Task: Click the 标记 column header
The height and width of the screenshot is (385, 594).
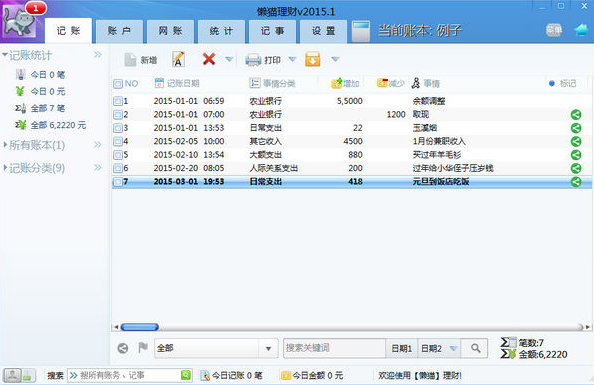Action: [x=563, y=83]
